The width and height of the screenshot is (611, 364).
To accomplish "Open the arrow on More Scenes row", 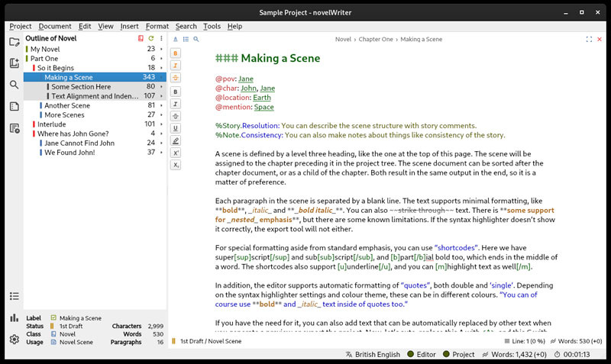I will [x=161, y=114].
